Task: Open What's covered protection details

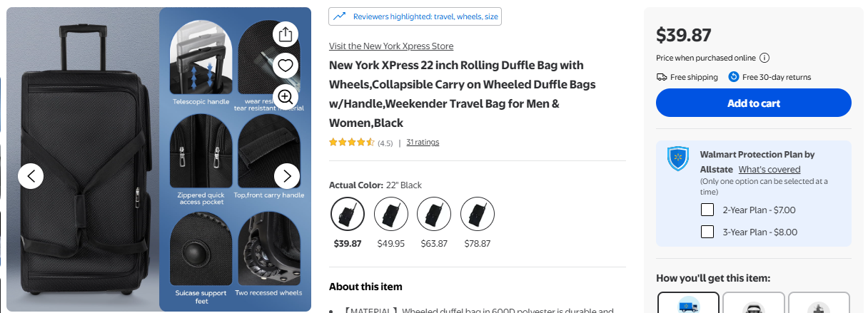Action: [769, 170]
